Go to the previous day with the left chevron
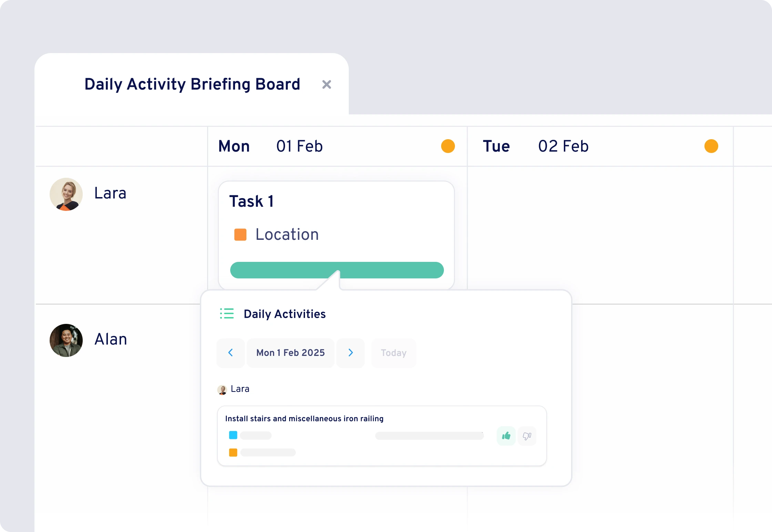The width and height of the screenshot is (772, 532). [x=231, y=352]
